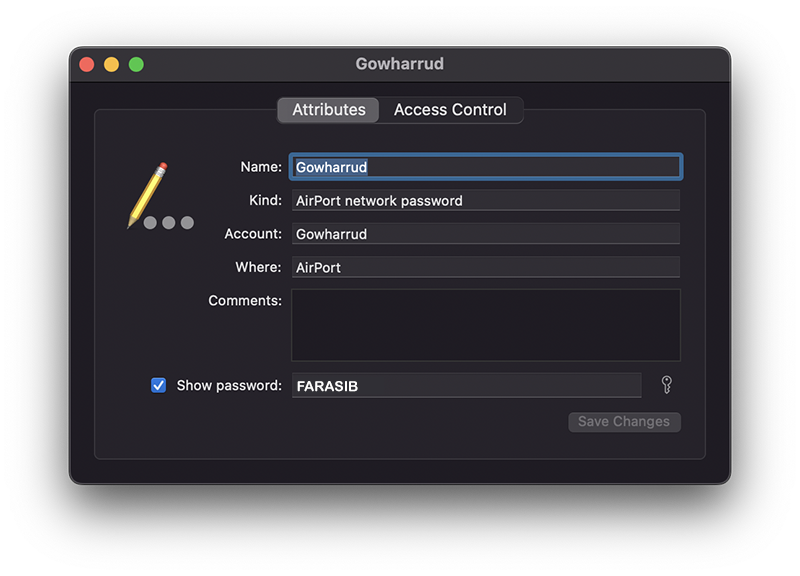Click the Comments label

tap(245, 300)
